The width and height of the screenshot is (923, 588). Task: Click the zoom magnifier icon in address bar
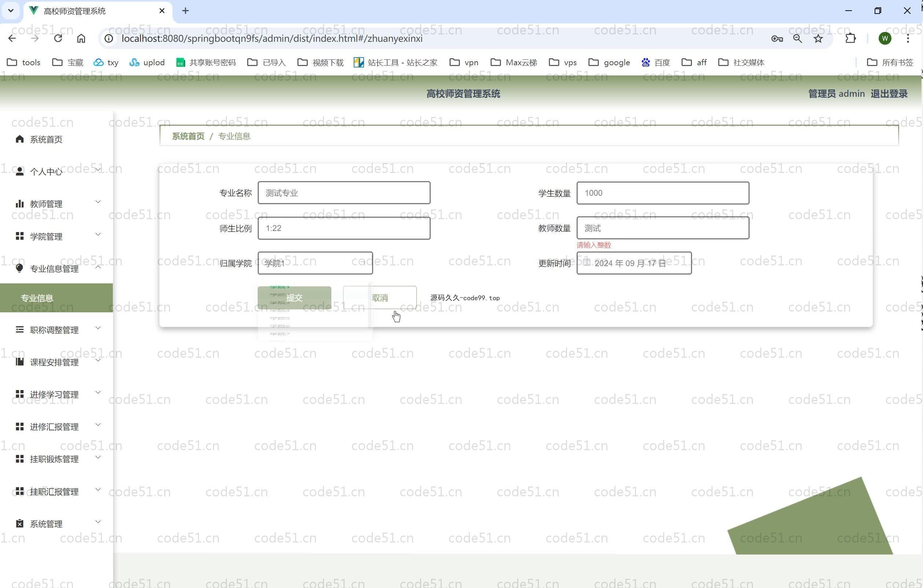pyautogui.click(x=798, y=38)
